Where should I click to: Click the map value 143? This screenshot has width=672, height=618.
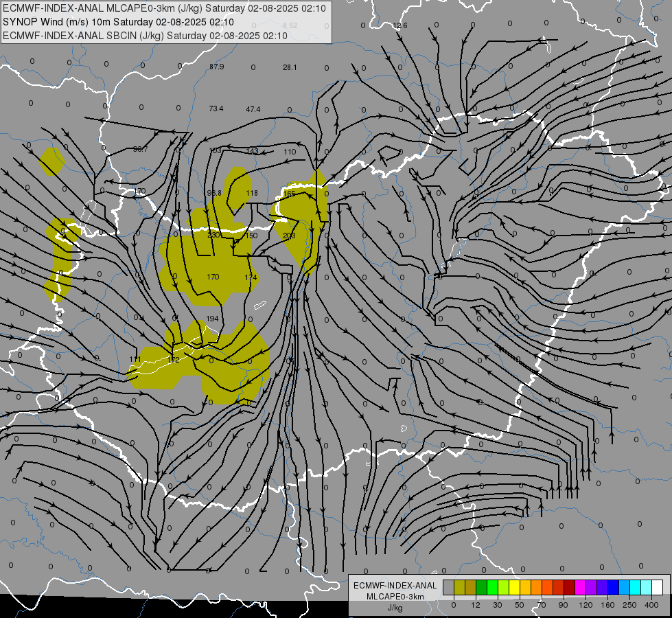pyautogui.click(x=253, y=151)
